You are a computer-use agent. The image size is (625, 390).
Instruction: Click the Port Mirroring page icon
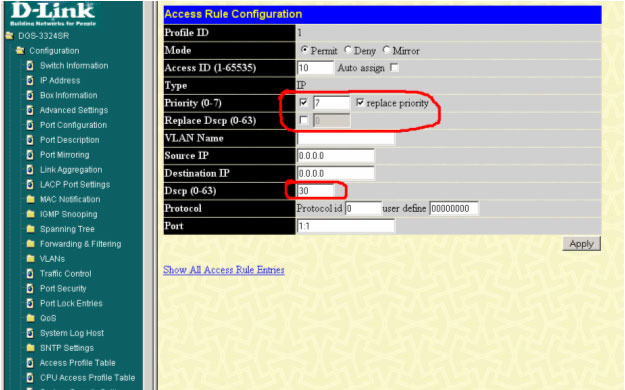click(30, 155)
